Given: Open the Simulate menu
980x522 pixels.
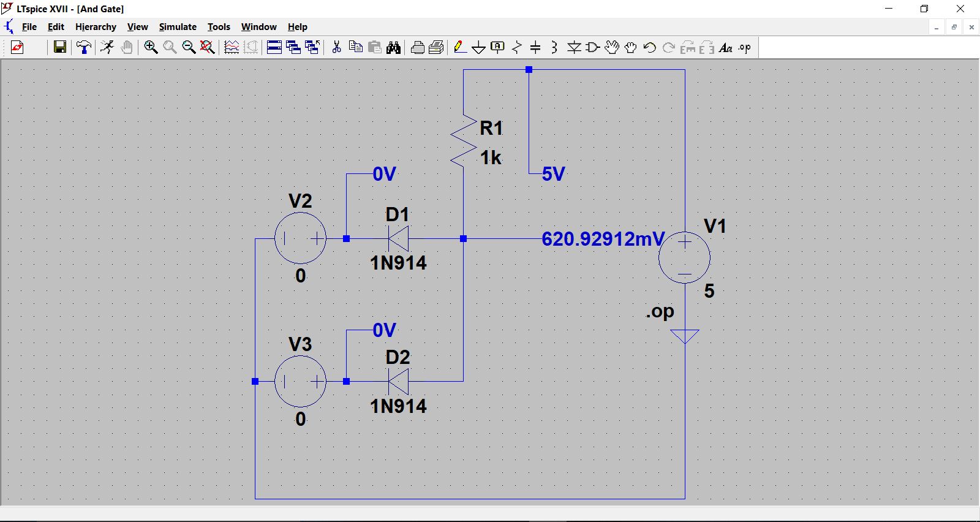Looking at the screenshot, I should click(178, 27).
